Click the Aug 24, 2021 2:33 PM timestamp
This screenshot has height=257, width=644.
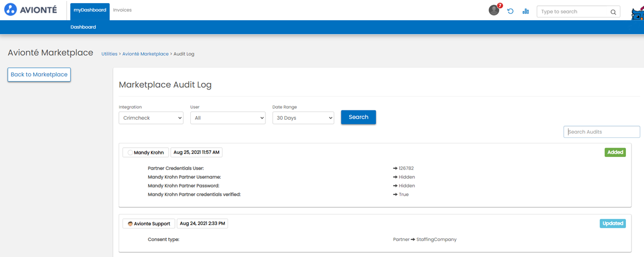tap(202, 223)
